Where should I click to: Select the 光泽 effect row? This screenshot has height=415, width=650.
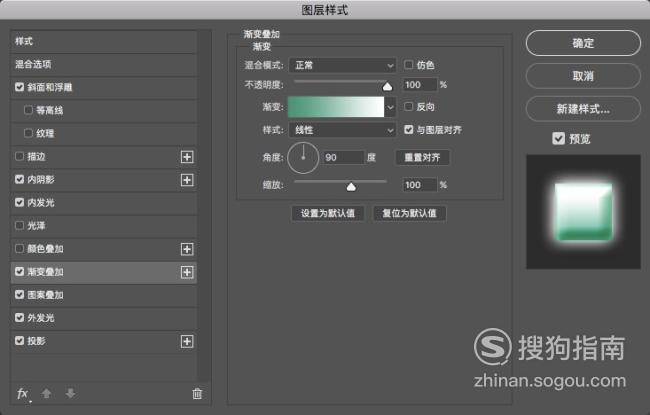coord(104,226)
